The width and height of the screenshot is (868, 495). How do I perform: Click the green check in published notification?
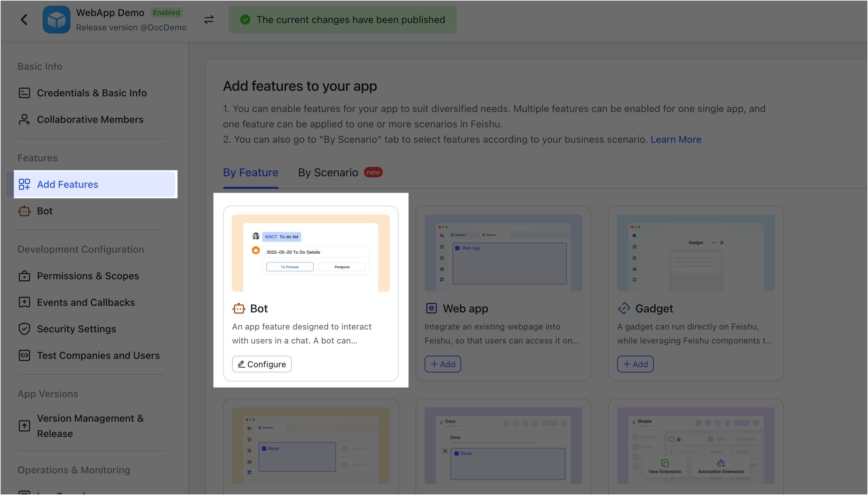click(245, 20)
